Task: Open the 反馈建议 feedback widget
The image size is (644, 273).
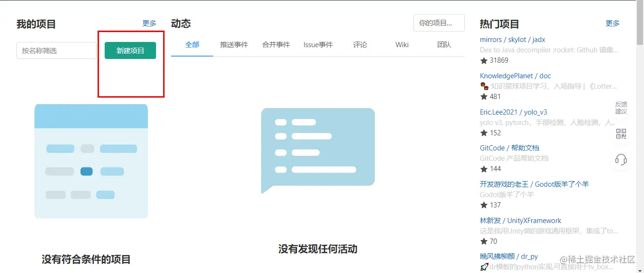Action: pyautogui.click(x=621, y=108)
